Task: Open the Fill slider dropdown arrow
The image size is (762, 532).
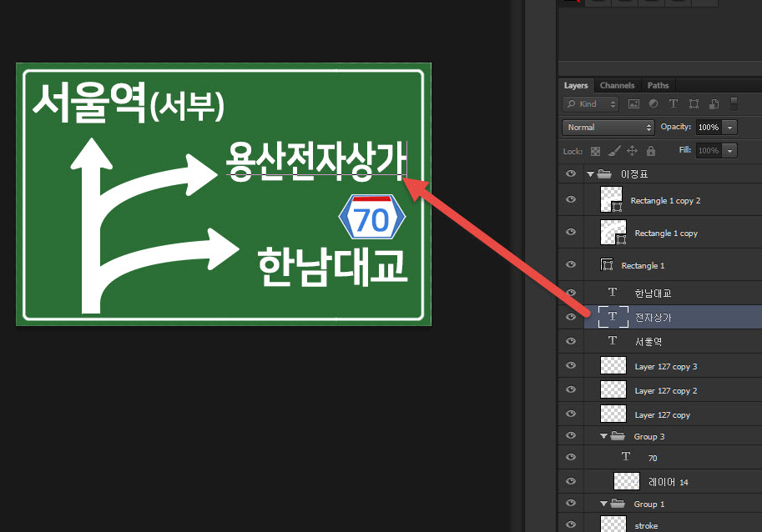Action: (x=729, y=151)
